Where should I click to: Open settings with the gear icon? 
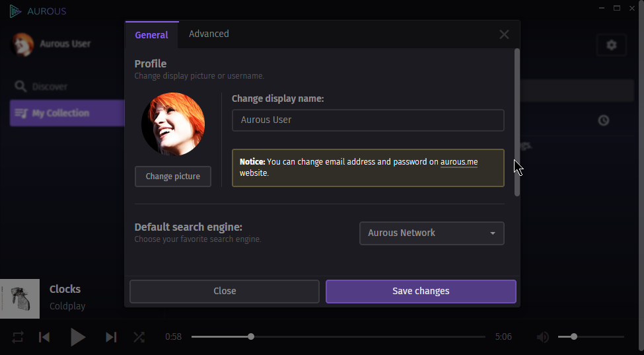click(x=612, y=45)
